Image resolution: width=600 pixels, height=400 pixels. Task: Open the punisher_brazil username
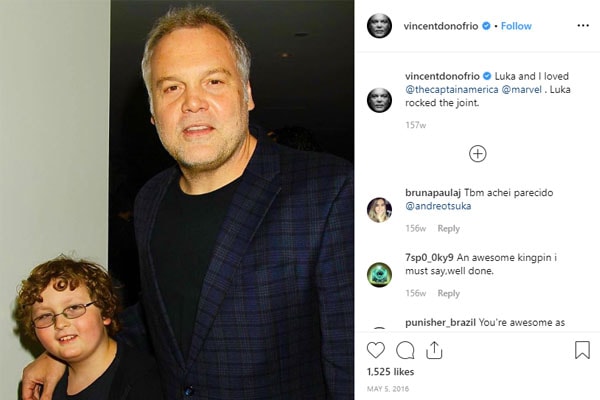(440, 323)
